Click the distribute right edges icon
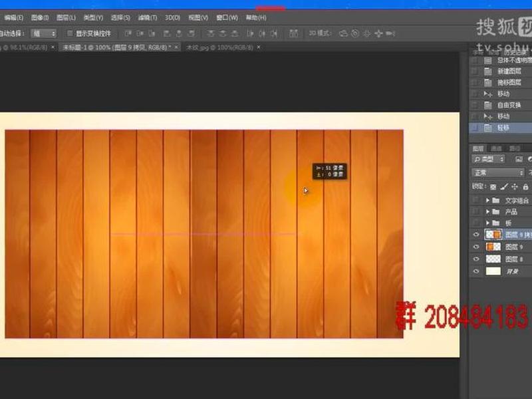 pos(274,33)
